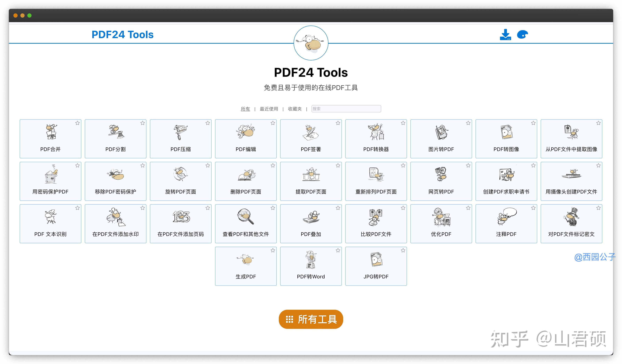Favorite JPG转PDF with its star
The height and width of the screenshot is (364, 622).
point(403,250)
